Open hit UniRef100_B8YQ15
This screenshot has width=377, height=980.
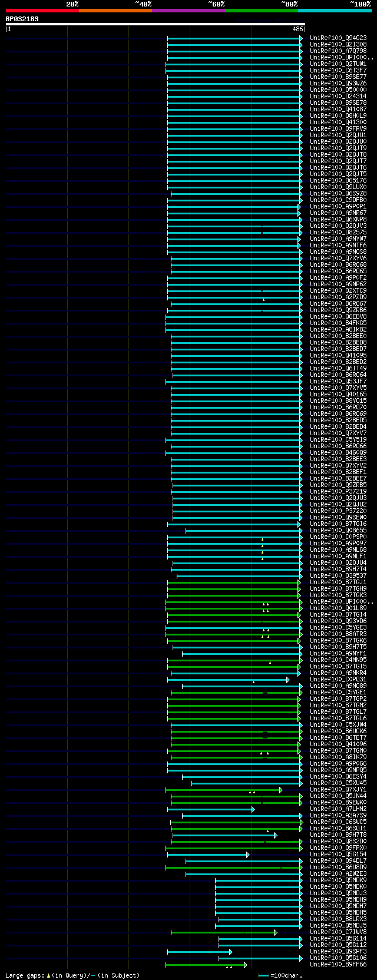pyautogui.click(x=338, y=401)
